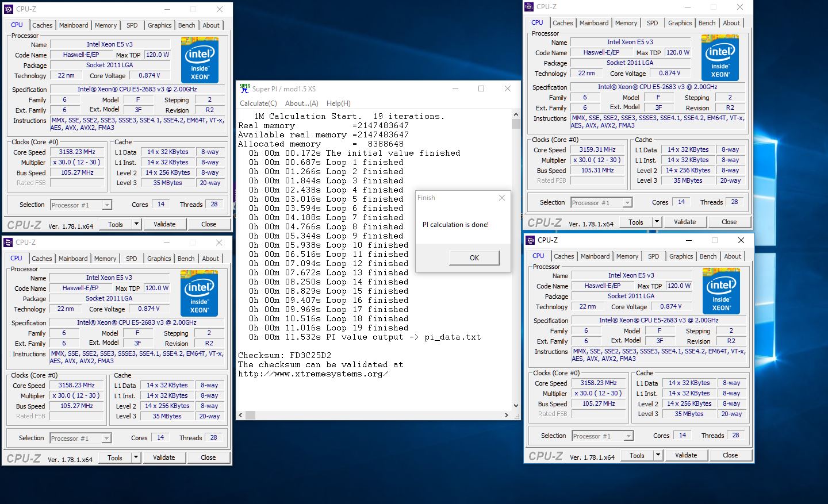Click the Checksum FD3C25D2 line in Super PI
The height and width of the screenshot is (504, 828).
[285, 355]
